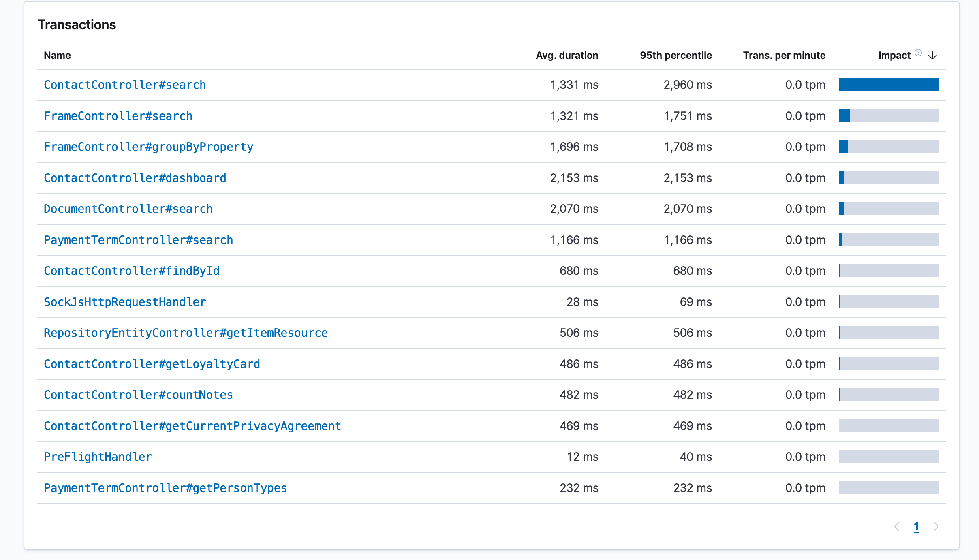Open ContactController#search transaction

click(x=125, y=85)
